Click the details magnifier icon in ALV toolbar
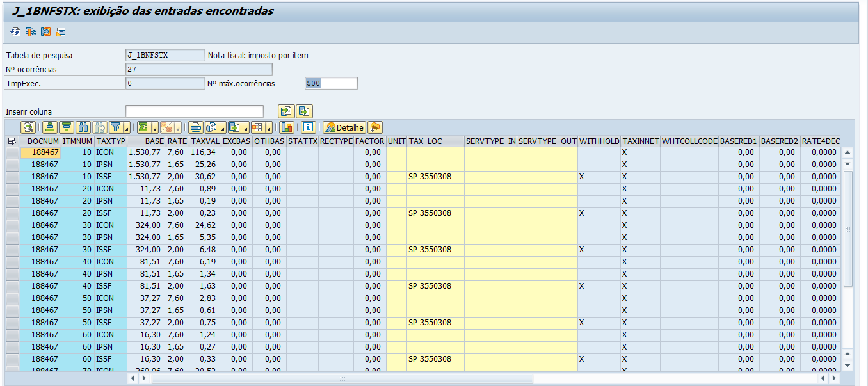Screen dimensions: 868x386 point(28,127)
